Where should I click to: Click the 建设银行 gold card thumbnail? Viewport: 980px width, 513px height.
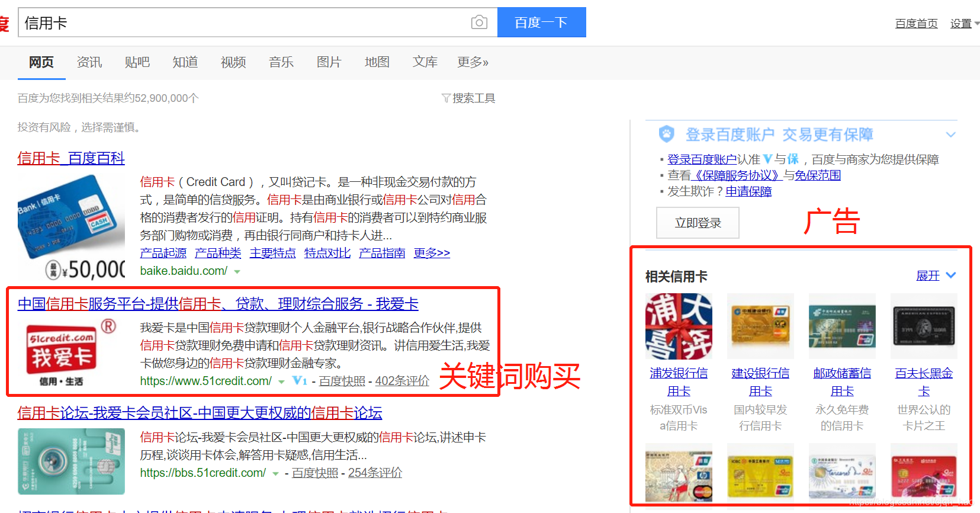(760, 326)
